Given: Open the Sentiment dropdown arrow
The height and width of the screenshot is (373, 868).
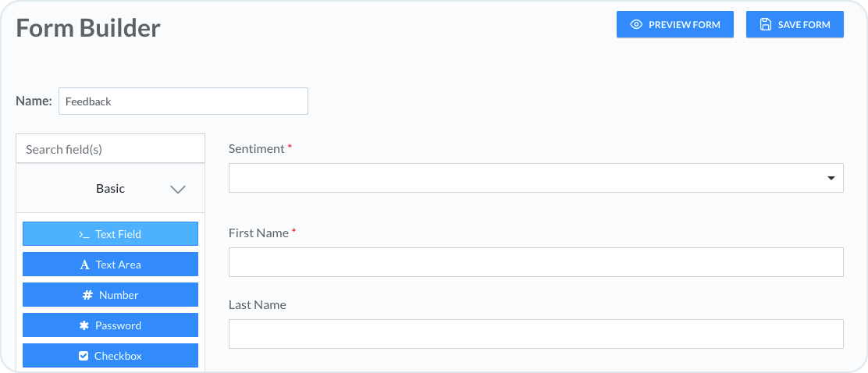Looking at the screenshot, I should point(831,179).
